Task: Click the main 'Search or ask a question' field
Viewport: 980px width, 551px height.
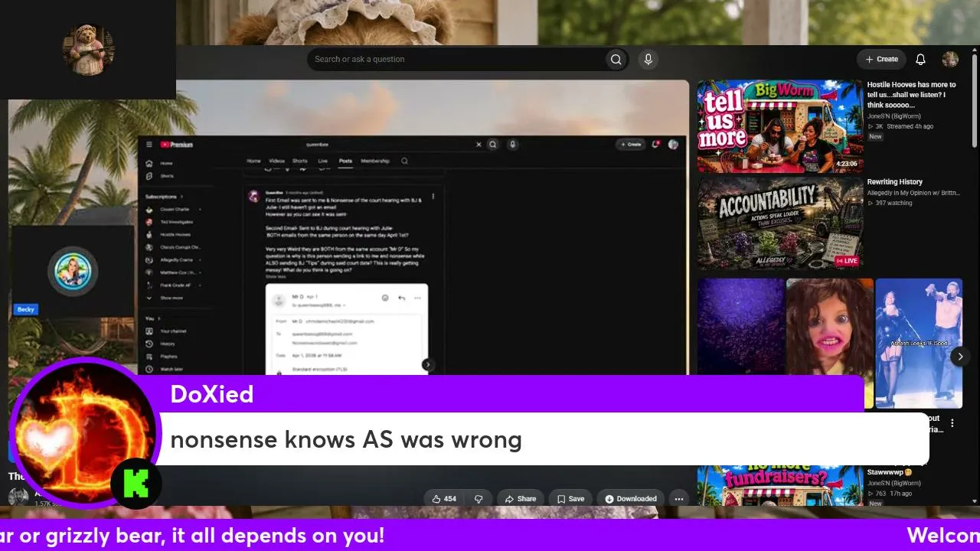Action: [458, 59]
